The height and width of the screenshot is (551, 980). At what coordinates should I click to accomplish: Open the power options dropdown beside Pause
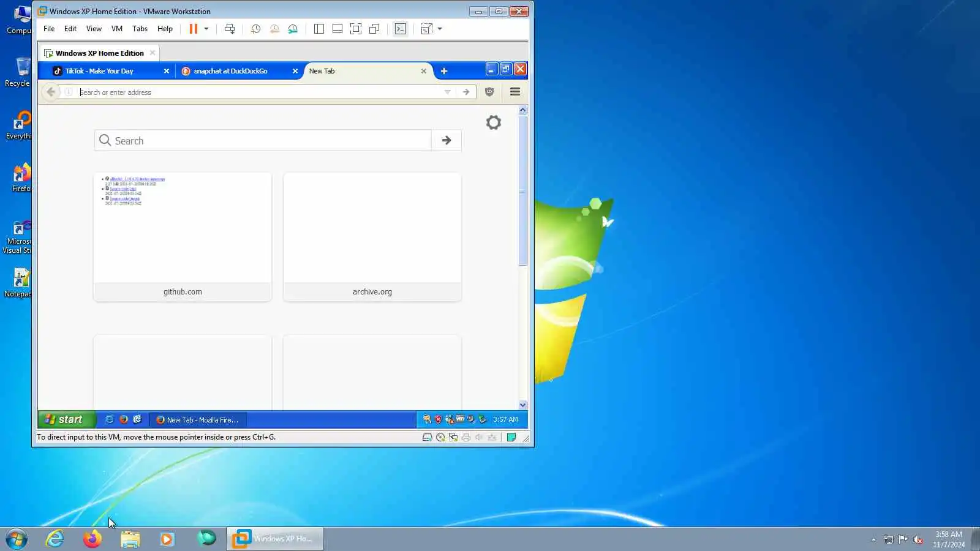(206, 29)
